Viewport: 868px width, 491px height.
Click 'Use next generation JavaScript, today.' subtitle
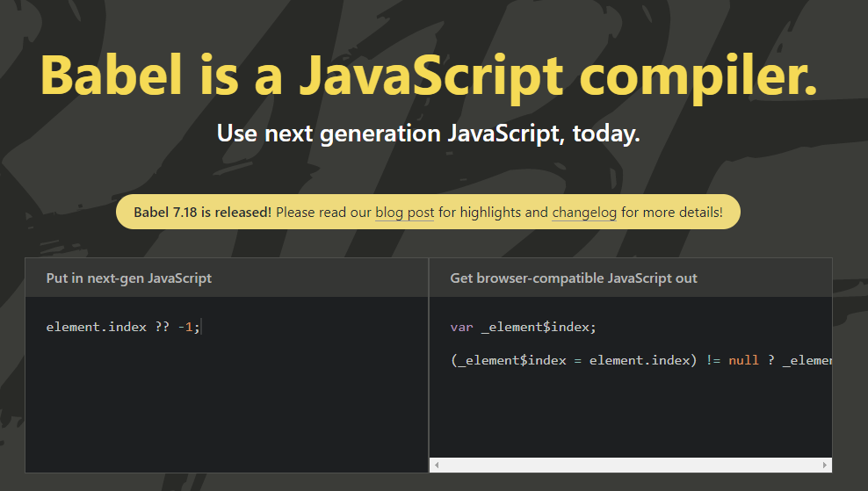click(x=429, y=134)
